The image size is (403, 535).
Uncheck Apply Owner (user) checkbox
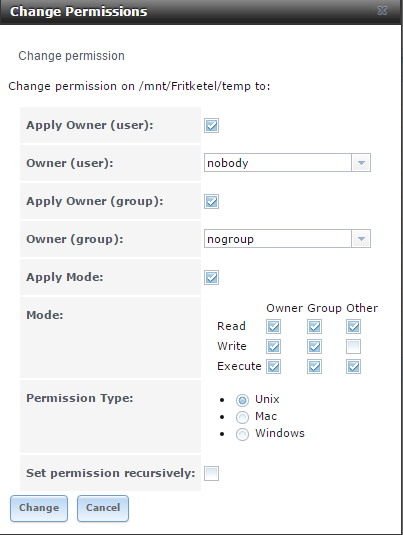tap(212, 125)
